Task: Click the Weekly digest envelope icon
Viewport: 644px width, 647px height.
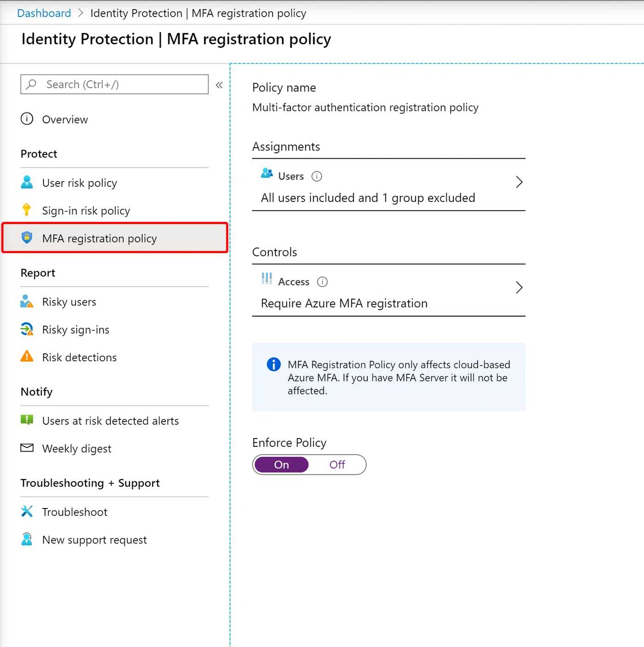Action: click(x=27, y=448)
